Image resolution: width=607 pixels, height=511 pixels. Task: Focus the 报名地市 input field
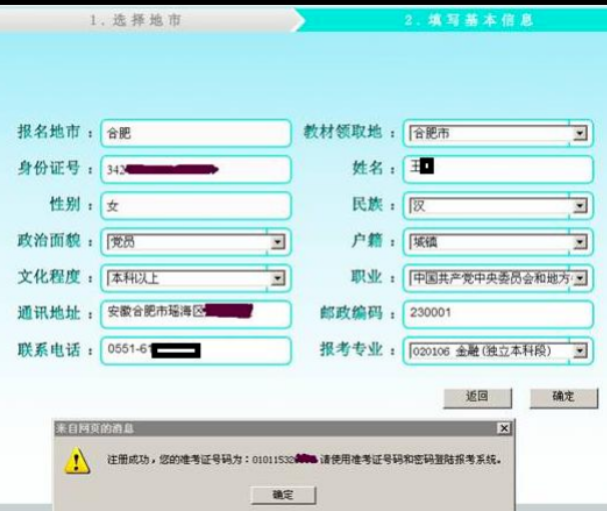pos(195,134)
